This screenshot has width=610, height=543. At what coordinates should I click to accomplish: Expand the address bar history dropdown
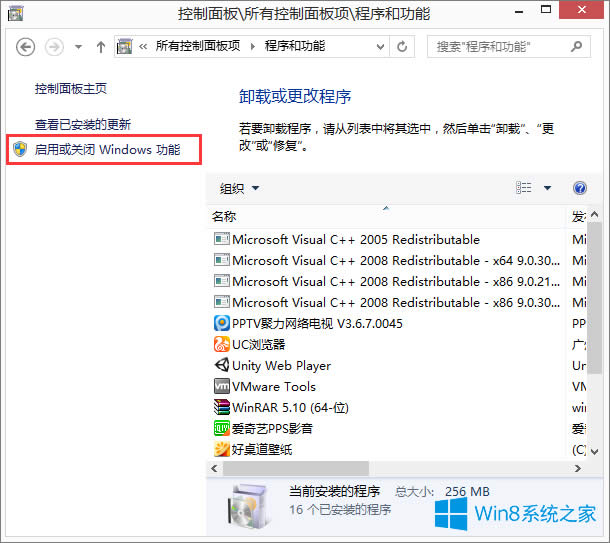click(x=378, y=47)
